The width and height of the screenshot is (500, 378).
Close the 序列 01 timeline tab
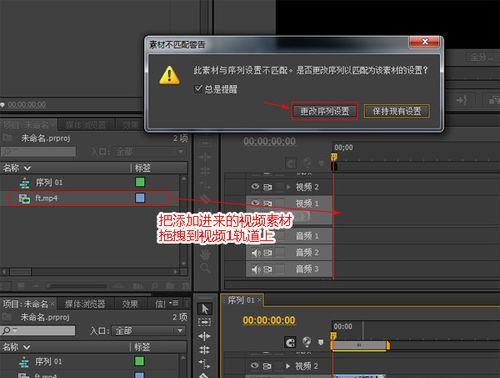[259, 300]
